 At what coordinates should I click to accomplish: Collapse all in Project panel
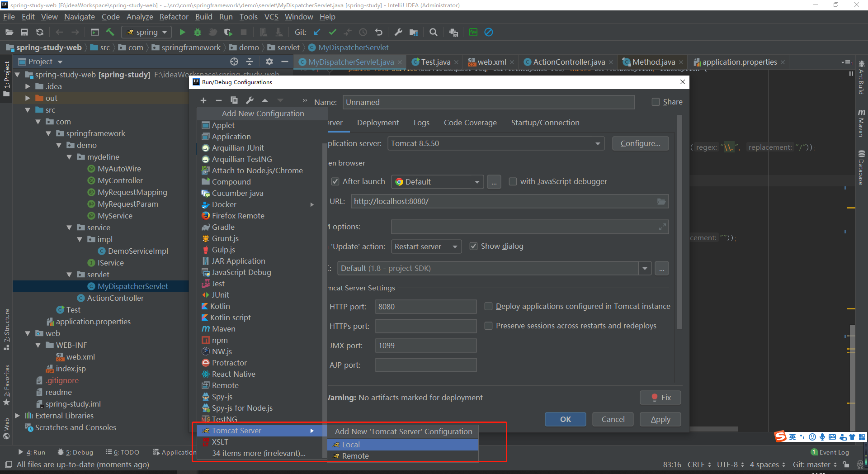250,62
